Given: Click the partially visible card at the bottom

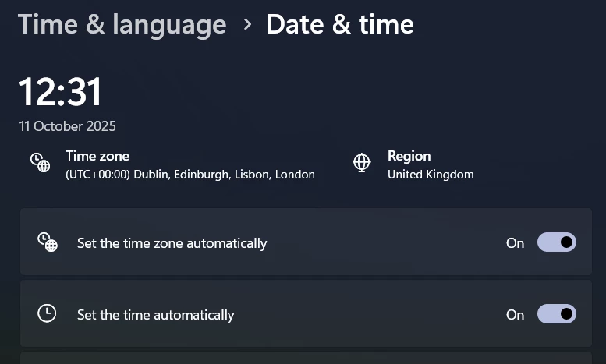Looking at the screenshot, I should [306, 359].
